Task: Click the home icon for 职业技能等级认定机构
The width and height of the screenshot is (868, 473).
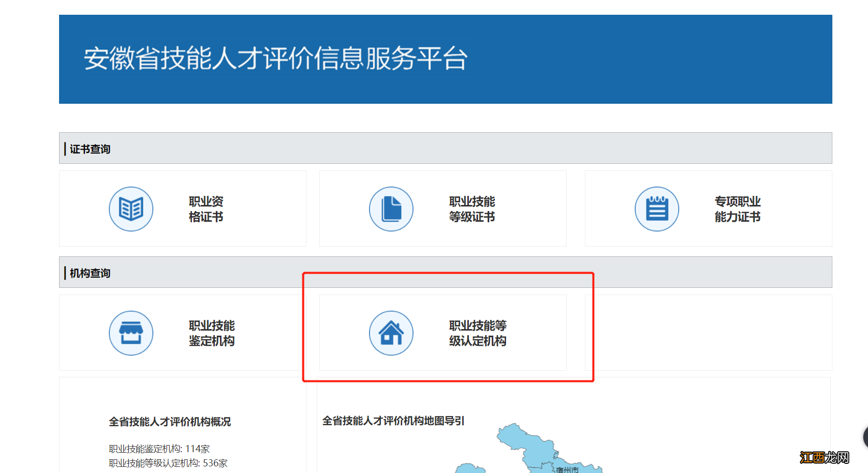Action: pos(391,333)
